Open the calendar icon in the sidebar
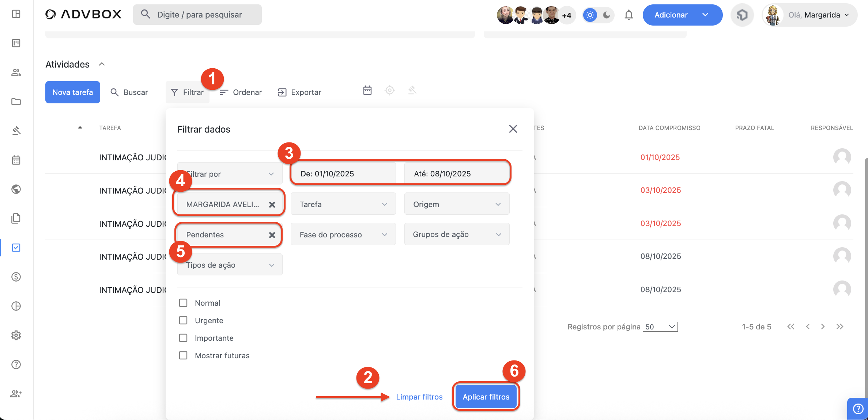This screenshot has height=420, width=868. [x=16, y=160]
